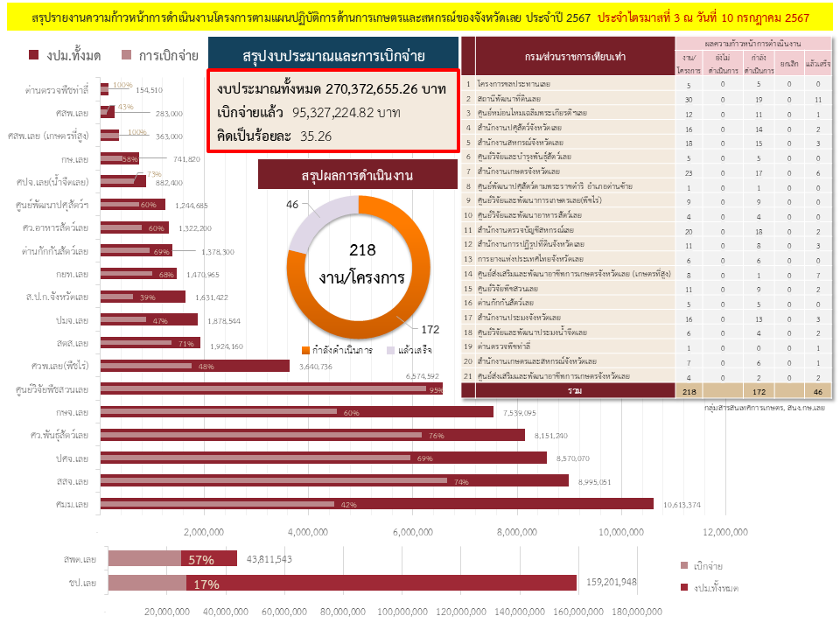Click the '218 งาน/โครงการ' donut center label

[x=362, y=264]
